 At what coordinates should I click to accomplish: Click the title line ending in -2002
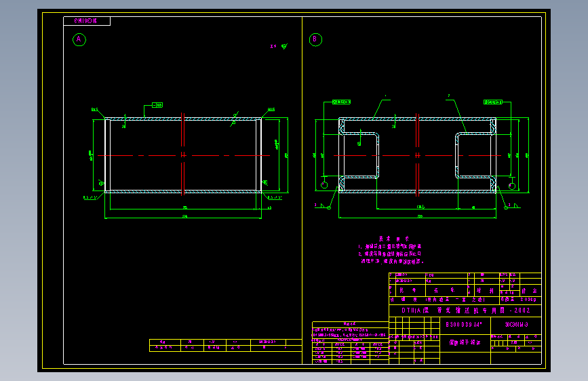[466, 310]
